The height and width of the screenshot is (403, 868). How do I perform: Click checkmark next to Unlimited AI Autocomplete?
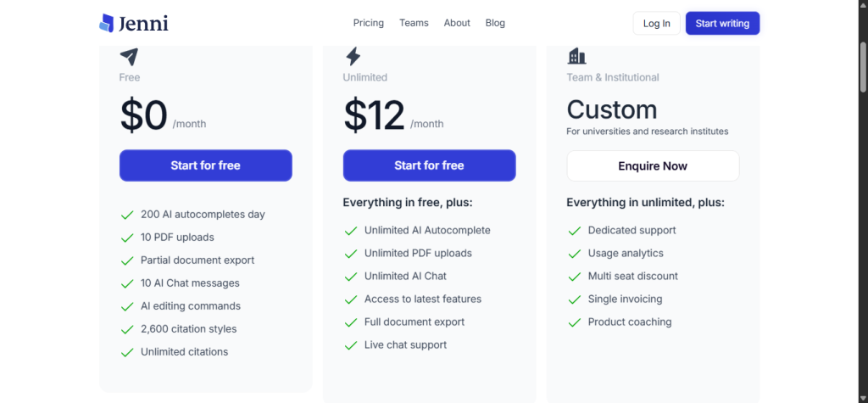tap(351, 231)
